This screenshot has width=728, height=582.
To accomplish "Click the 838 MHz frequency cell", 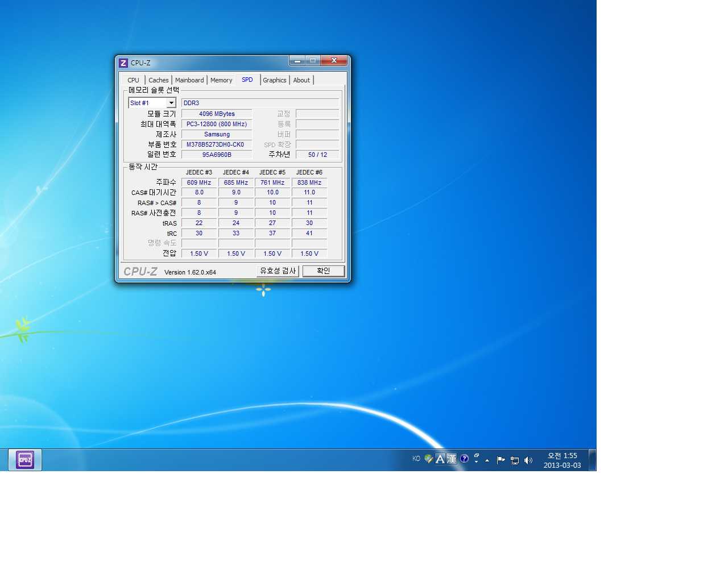I will click(309, 182).
